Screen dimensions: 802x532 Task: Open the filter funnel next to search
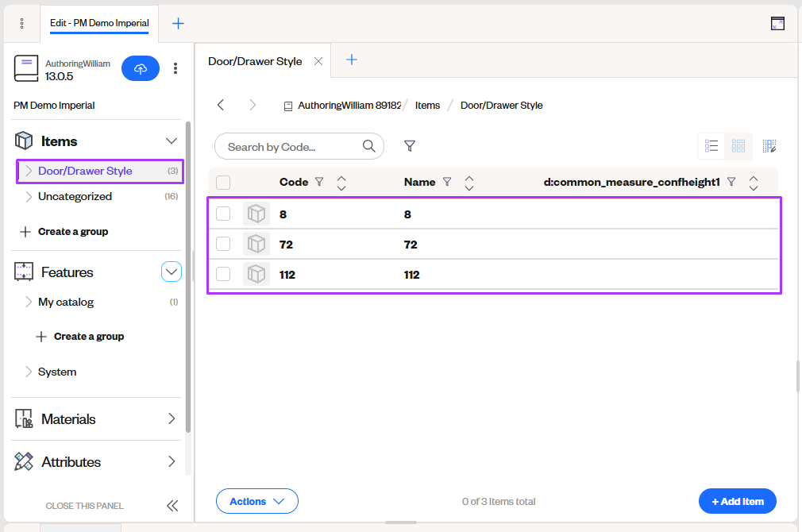coord(410,146)
